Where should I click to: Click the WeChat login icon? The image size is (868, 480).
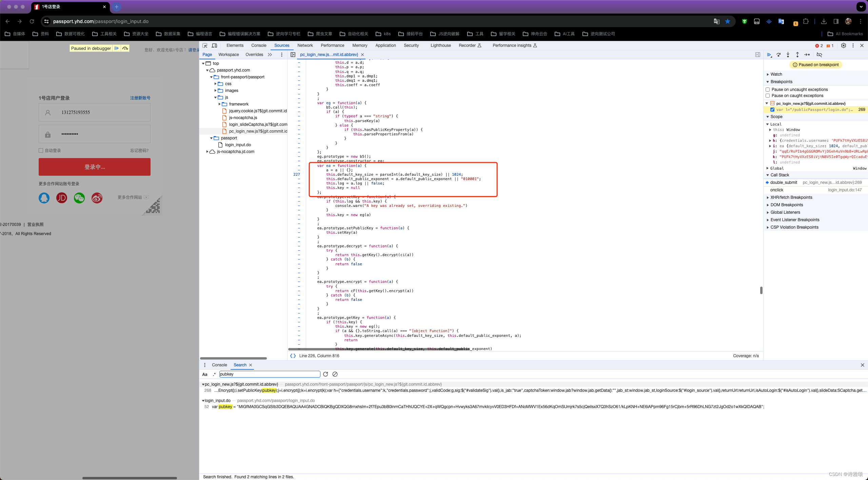tap(79, 198)
